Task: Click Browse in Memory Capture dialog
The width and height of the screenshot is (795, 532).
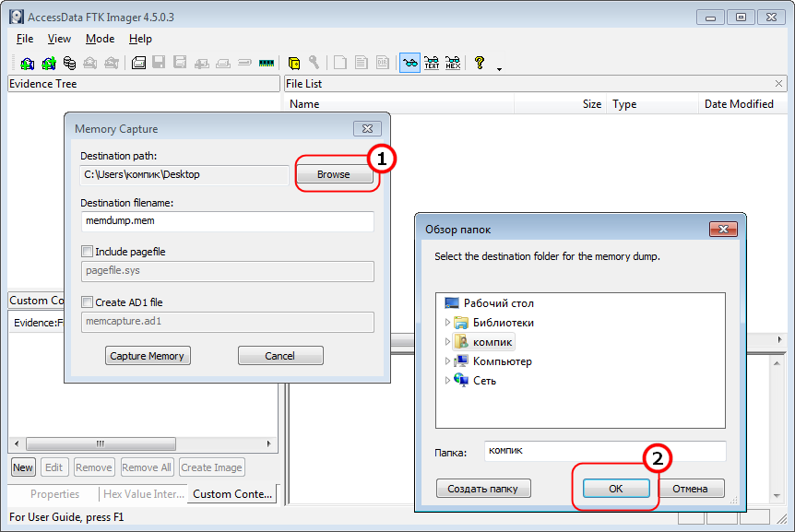Action: pos(334,174)
